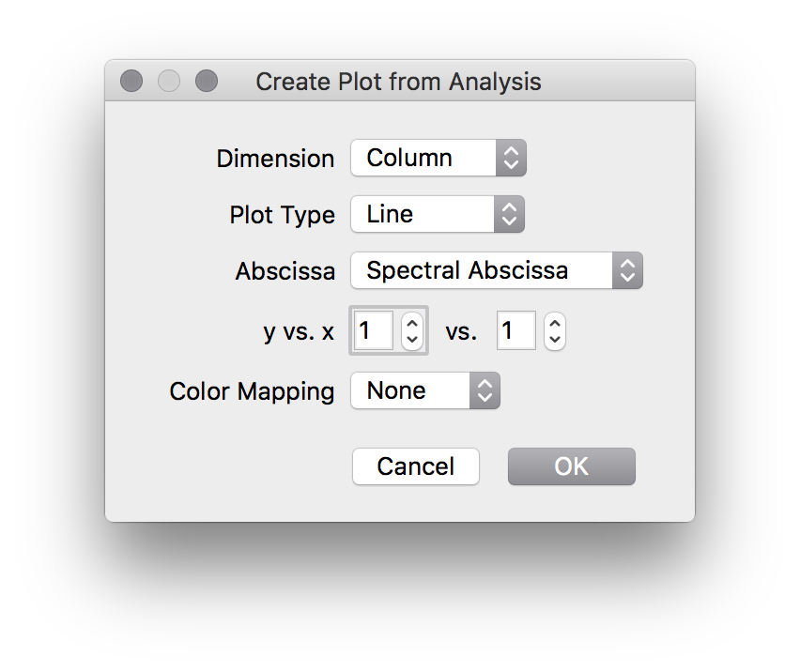Decrement the first y stepper with down arrow
800x672 pixels.
pyautogui.click(x=411, y=339)
